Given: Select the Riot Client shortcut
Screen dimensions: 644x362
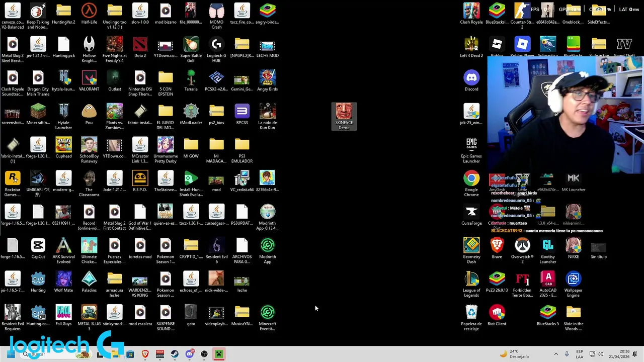Looking at the screenshot, I should (x=497, y=316).
